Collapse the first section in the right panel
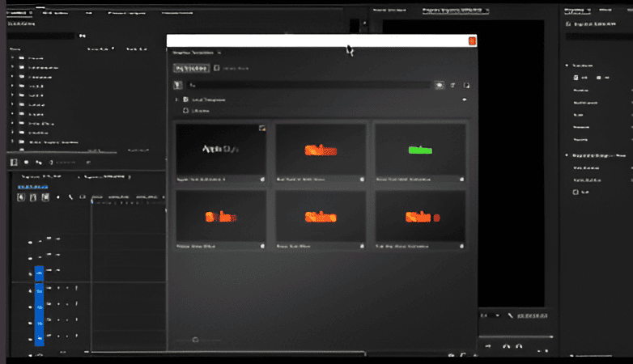The height and width of the screenshot is (364, 633). (x=566, y=66)
